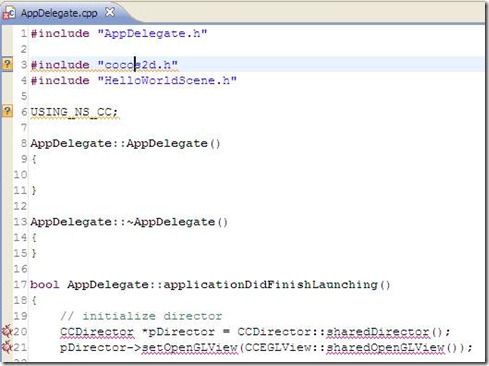This screenshot has height=366, width=489.
Task: Click the bool keyword on line 17
Action: (x=45, y=285)
